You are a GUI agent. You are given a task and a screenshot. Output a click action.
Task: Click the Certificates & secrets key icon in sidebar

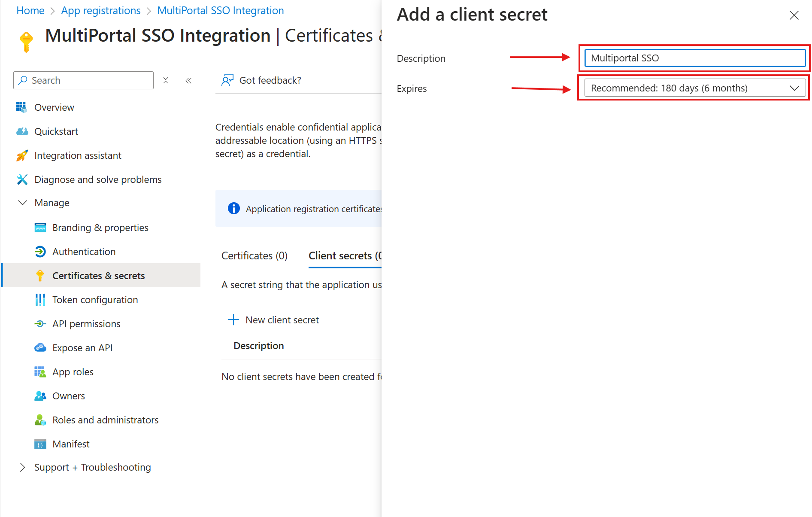pyautogui.click(x=40, y=276)
